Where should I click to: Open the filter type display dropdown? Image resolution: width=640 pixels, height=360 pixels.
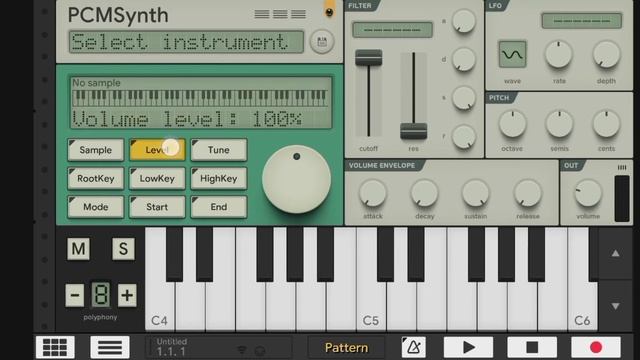(392, 30)
